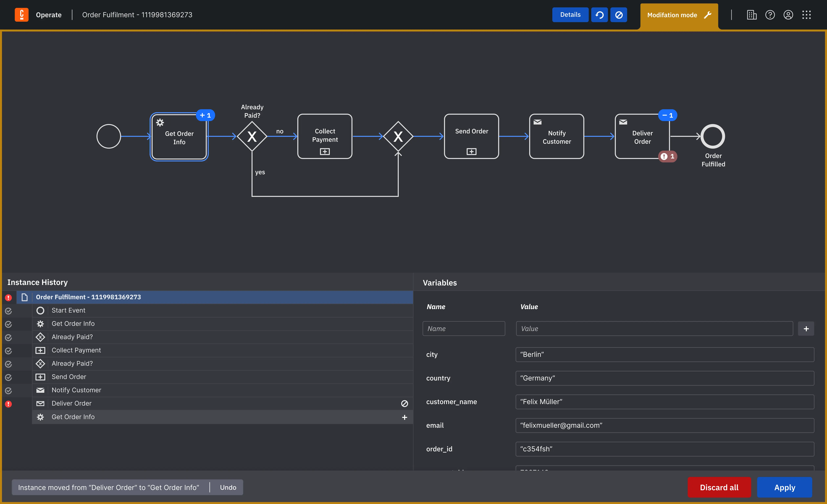Click the Camunda logo icon

[x=21, y=15]
